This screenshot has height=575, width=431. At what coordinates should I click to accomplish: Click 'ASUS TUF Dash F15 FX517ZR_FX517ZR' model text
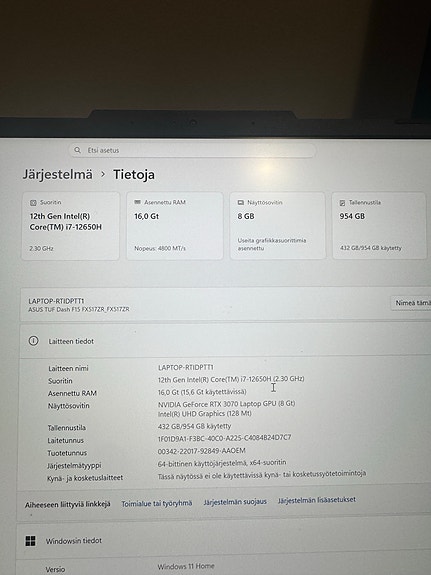click(x=79, y=310)
